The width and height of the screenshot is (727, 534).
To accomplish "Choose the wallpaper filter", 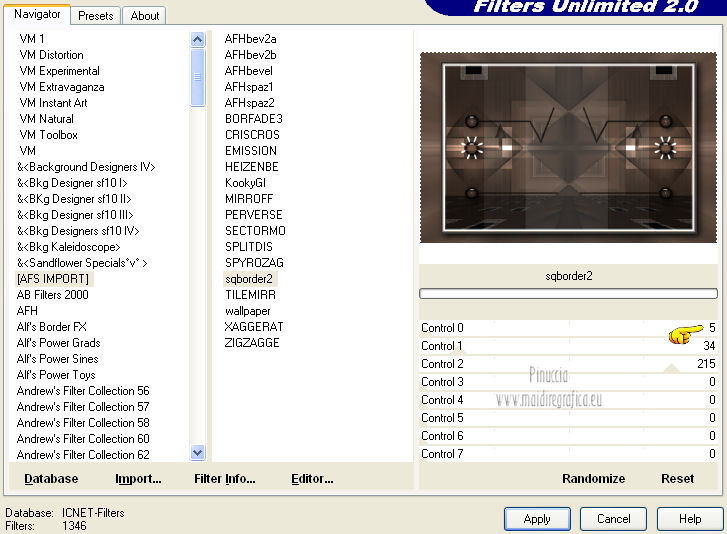I will pos(248,311).
